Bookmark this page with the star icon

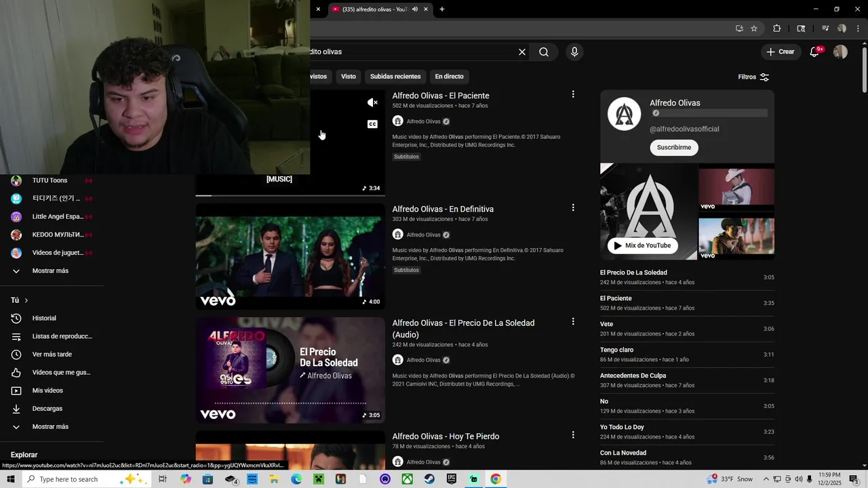pos(754,28)
